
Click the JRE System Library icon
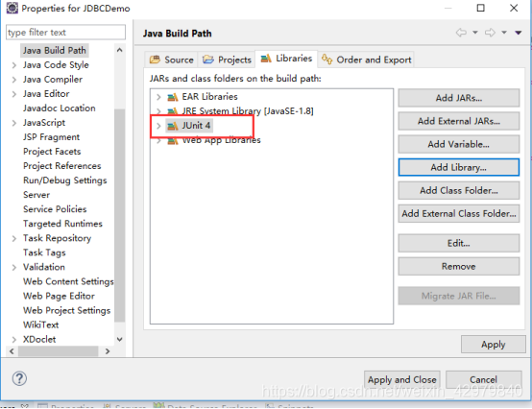(x=172, y=111)
